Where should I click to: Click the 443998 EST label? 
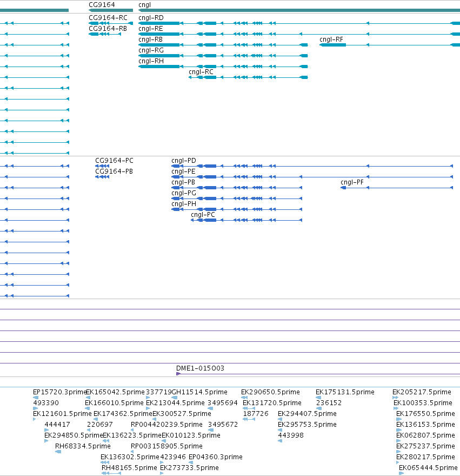[x=291, y=435]
